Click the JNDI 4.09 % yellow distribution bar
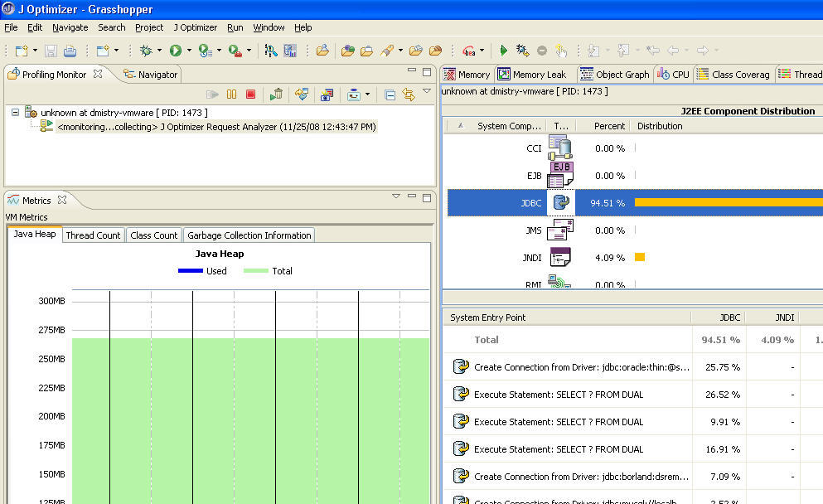Image resolution: width=823 pixels, height=504 pixels. pos(640,257)
